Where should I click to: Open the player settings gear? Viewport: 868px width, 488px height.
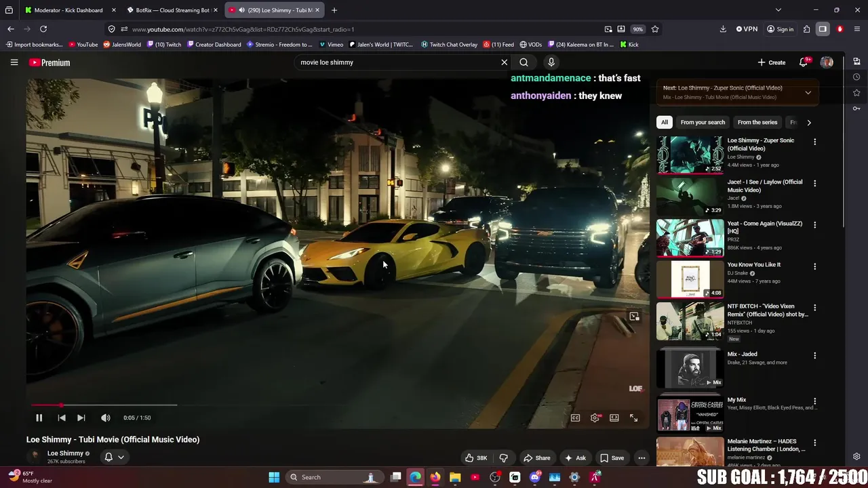[x=595, y=418]
